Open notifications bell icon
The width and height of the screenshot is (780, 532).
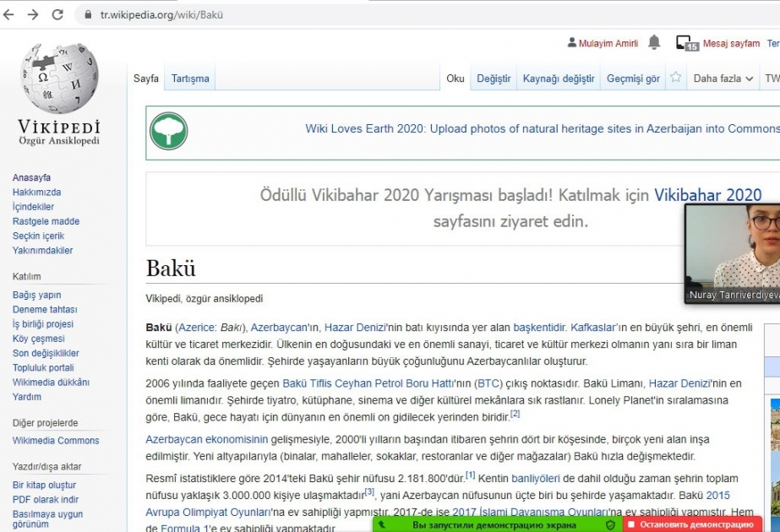point(654,42)
